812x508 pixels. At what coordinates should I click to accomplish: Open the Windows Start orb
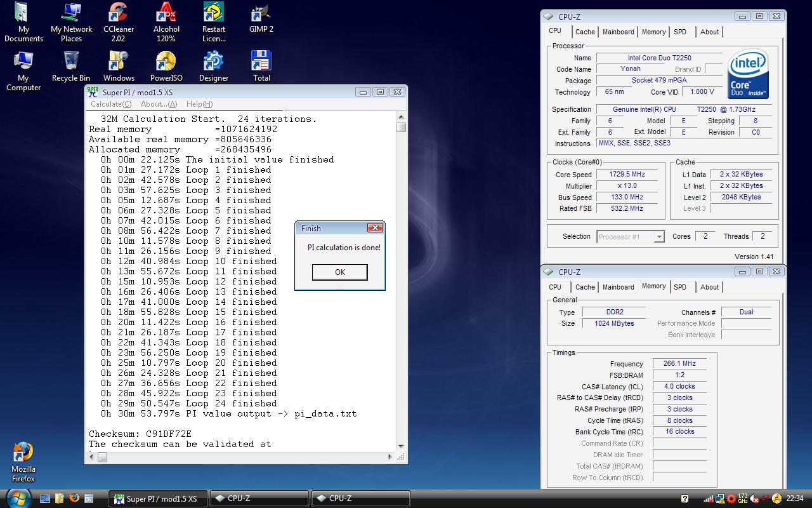[x=18, y=497]
